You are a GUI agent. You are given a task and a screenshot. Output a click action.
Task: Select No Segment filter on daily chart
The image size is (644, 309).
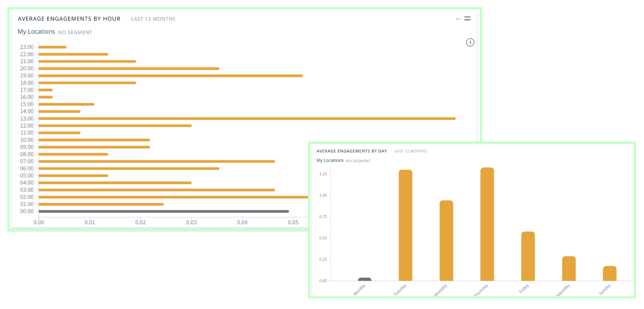[x=358, y=161]
